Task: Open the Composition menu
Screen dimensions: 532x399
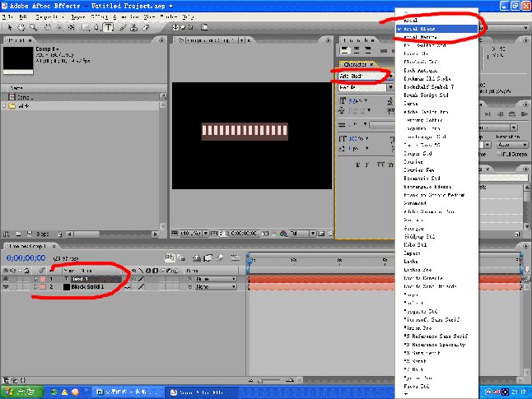Action: 50,16
